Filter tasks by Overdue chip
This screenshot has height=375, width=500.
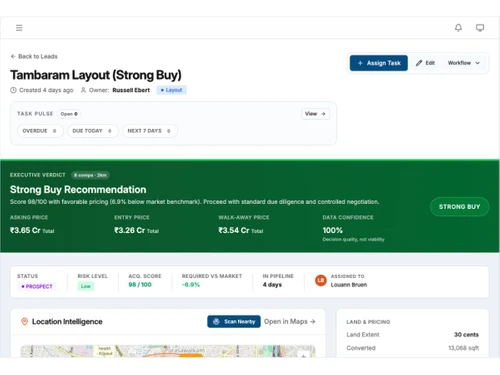pos(40,131)
